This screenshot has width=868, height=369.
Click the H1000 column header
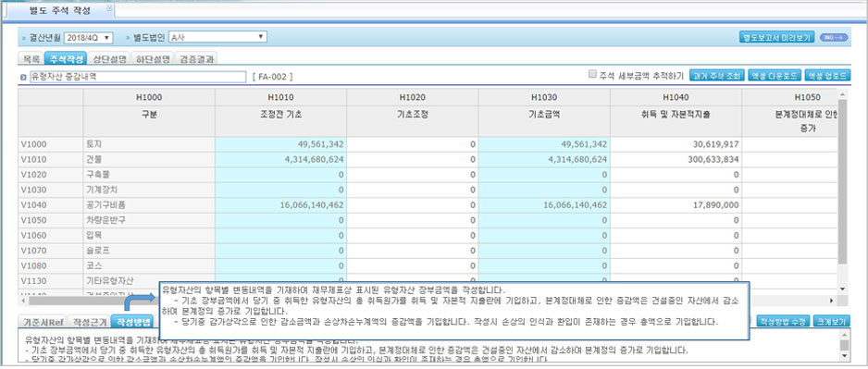pos(149,97)
